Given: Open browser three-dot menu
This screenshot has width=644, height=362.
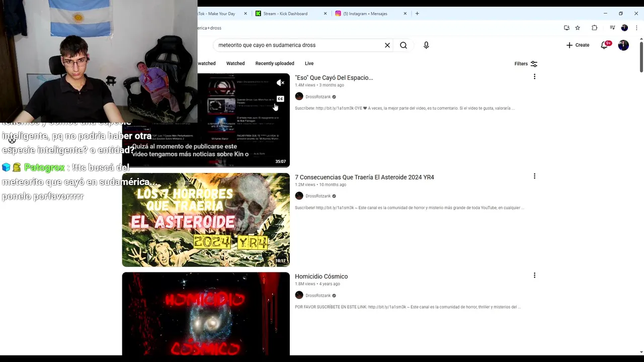Looking at the screenshot, I should click(x=636, y=28).
